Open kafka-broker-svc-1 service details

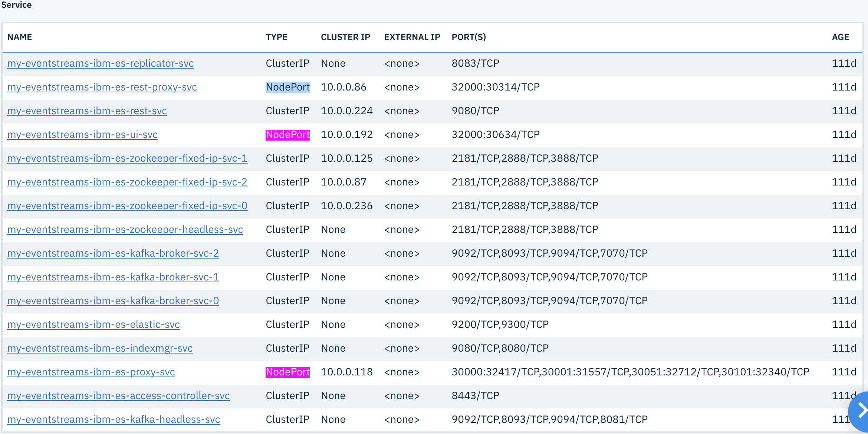(113, 277)
